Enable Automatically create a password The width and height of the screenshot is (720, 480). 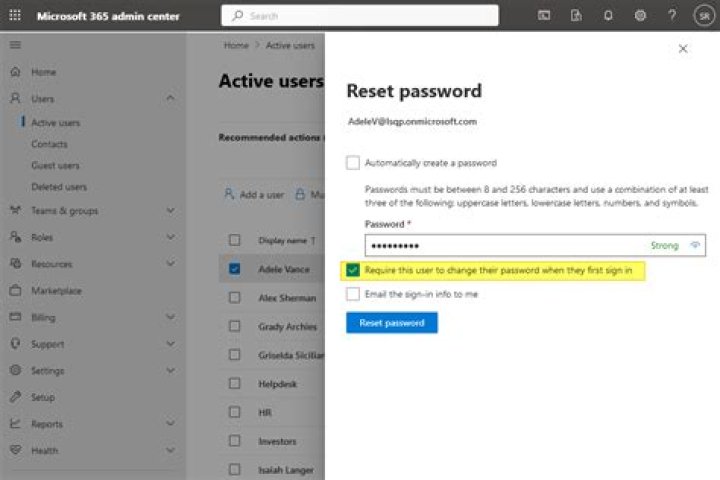[x=353, y=162]
